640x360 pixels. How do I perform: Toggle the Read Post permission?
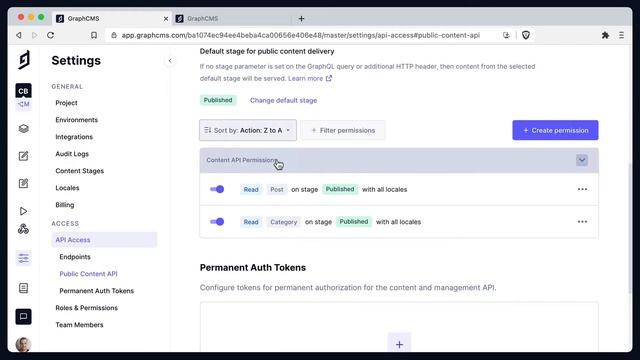[217, 189]
